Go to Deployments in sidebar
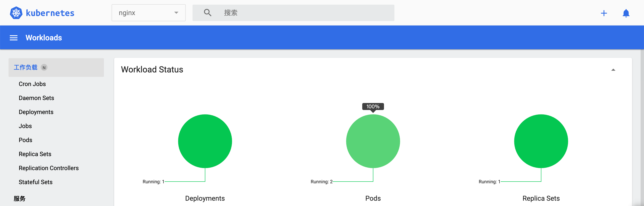The width and height of the screenshot is (644, 206). pos(36,112)
